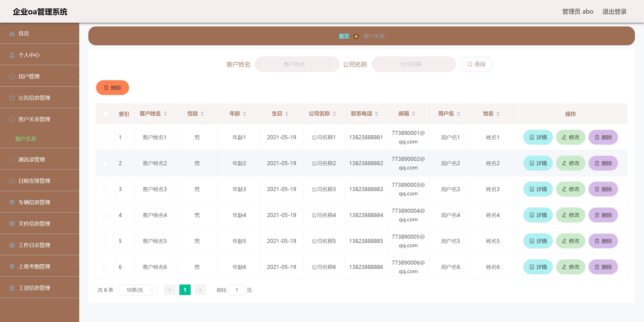Image resolution: width=644 pixels, height=322 pixels.
Task: Expand the 个人中心 menu chevron
Action: pyautogui.click(x=72, y=54)
